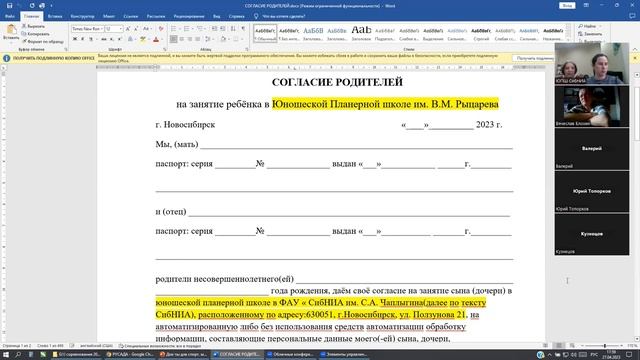Expand Абзац paragraph dialog launcher

point(247,49)
